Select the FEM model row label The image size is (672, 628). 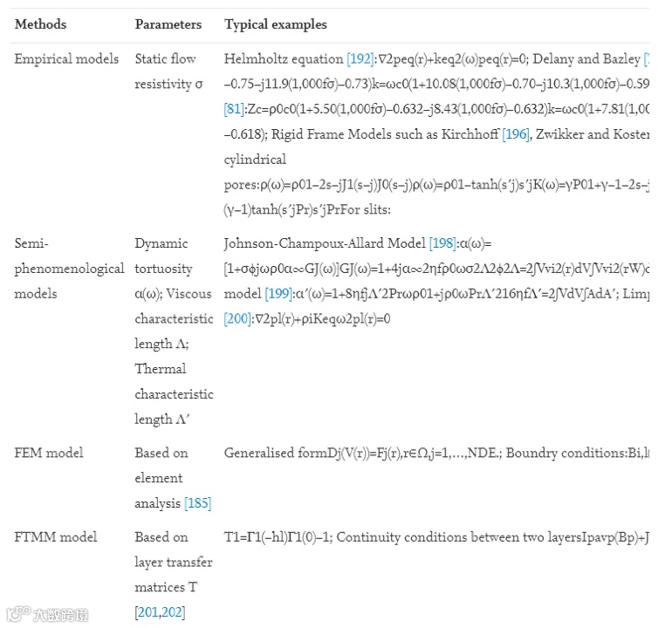click(49, 453)
